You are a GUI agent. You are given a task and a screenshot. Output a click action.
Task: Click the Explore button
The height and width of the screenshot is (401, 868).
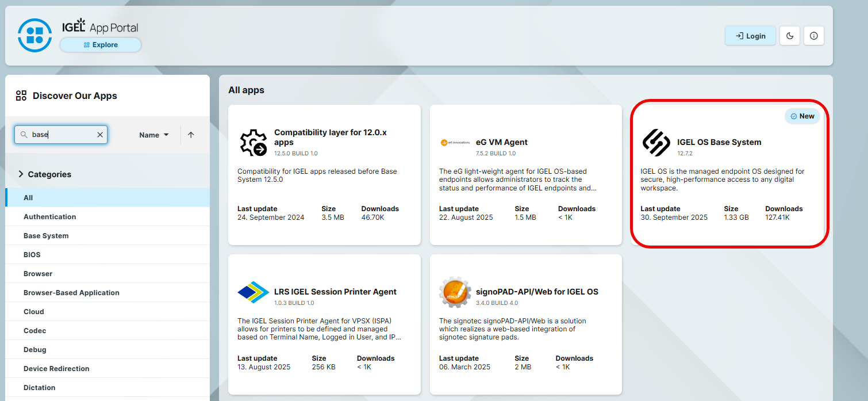(101, 45)
